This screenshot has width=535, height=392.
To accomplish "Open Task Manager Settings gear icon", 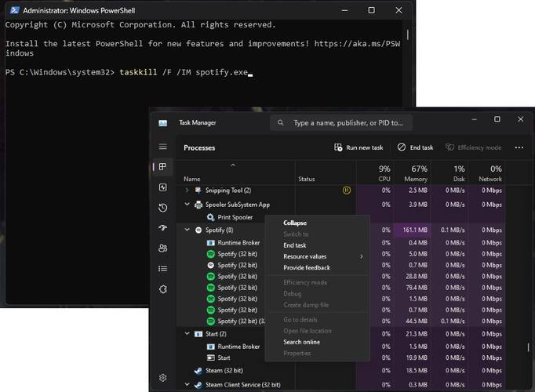I will (162, 378).
